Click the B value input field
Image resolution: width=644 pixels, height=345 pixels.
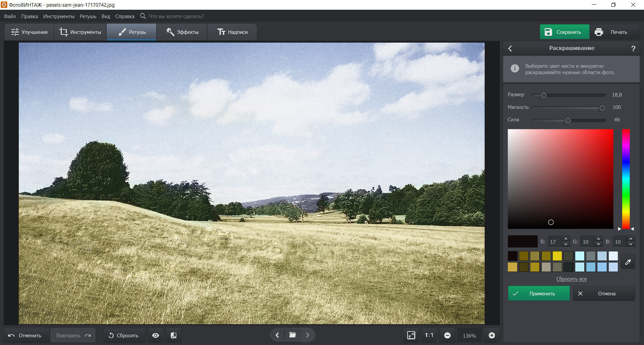[x=620, y=242]
